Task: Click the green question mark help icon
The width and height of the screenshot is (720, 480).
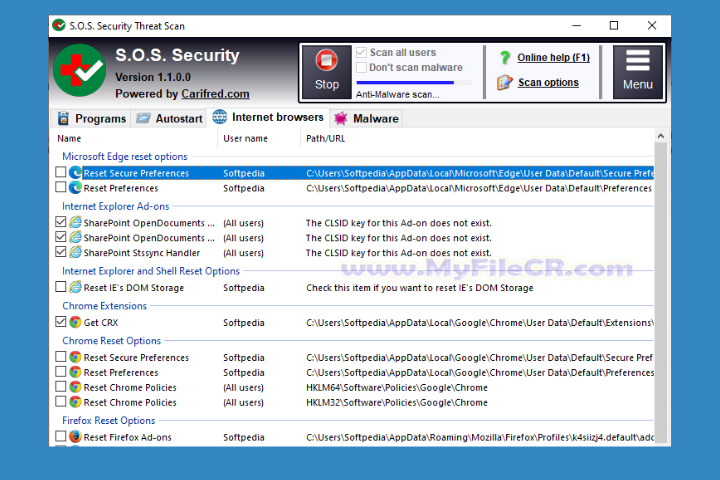Action: tap(505, 57)
